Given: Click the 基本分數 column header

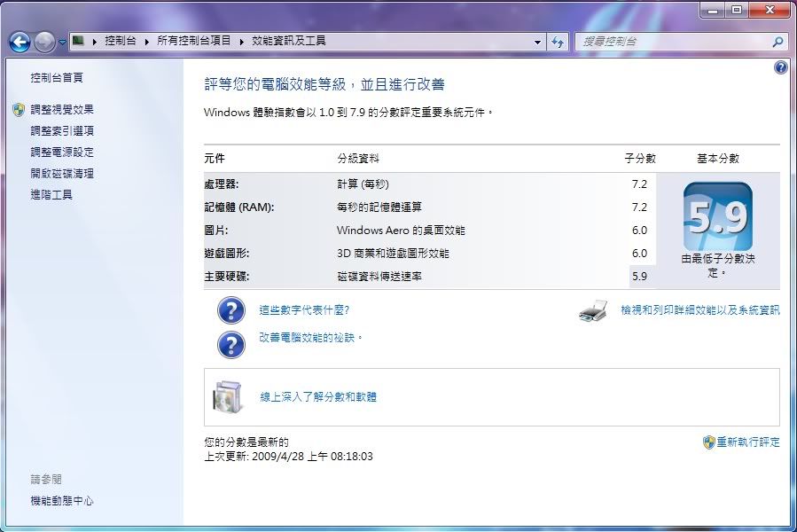Looking at the screenshot, I should (718, 158).
